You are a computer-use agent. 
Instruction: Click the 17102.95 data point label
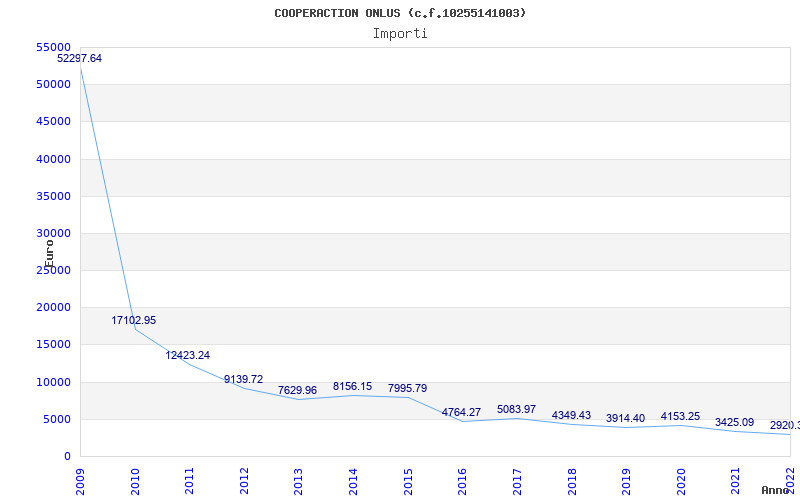tap(133, 321)
